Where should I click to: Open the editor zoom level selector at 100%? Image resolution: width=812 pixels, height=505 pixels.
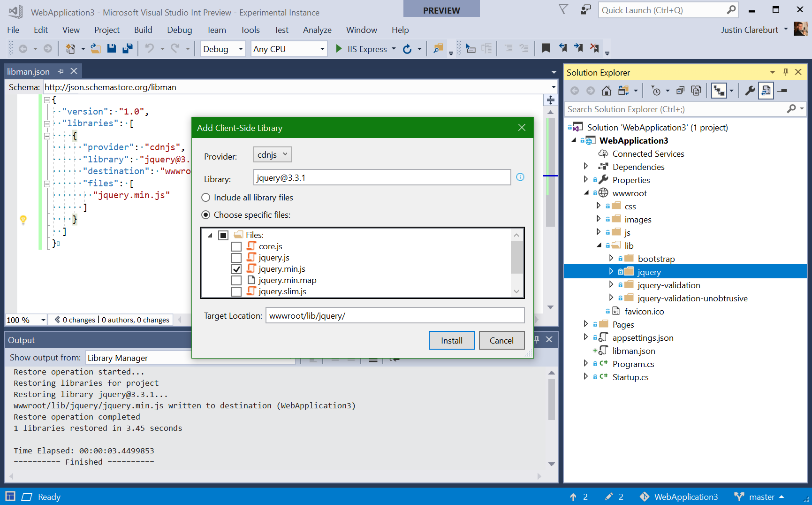[25, 320]
